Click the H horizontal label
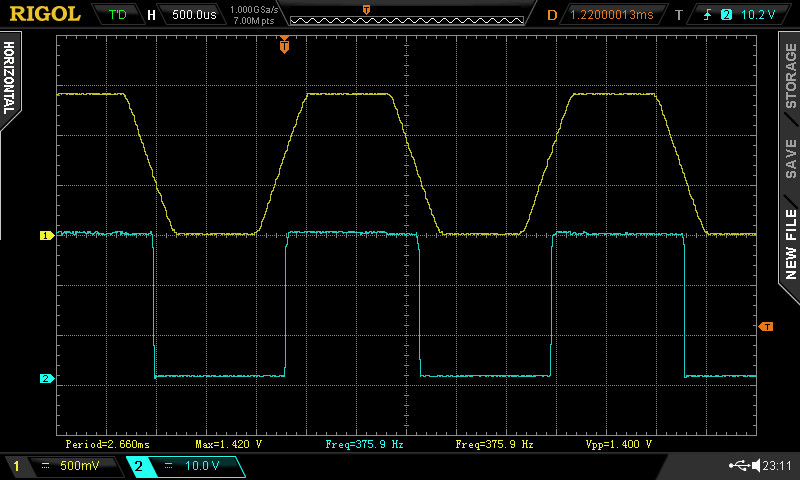 (151, 15)
